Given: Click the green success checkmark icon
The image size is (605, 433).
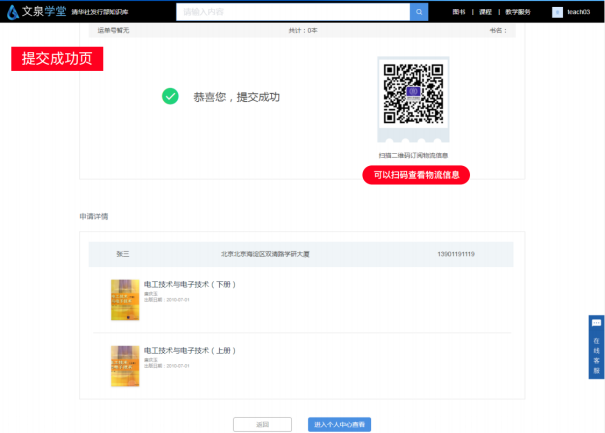Looking at the screenshot, I should point(170,96).
